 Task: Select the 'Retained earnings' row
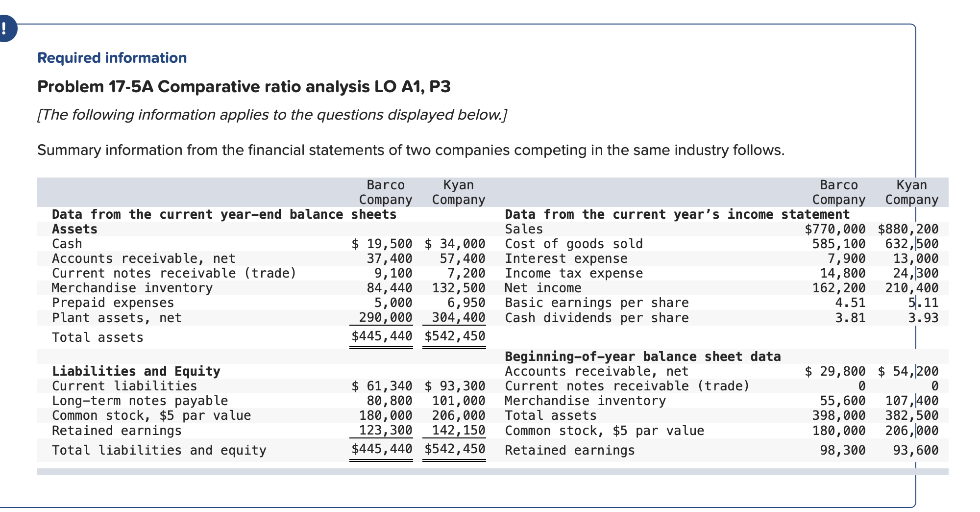[118, 431]
